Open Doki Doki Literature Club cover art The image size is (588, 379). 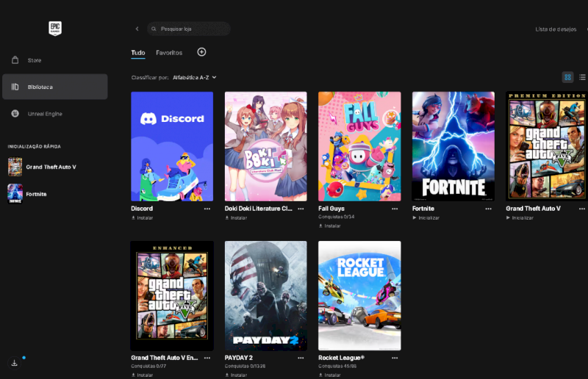pyautogui.click(x=266, y=147)
